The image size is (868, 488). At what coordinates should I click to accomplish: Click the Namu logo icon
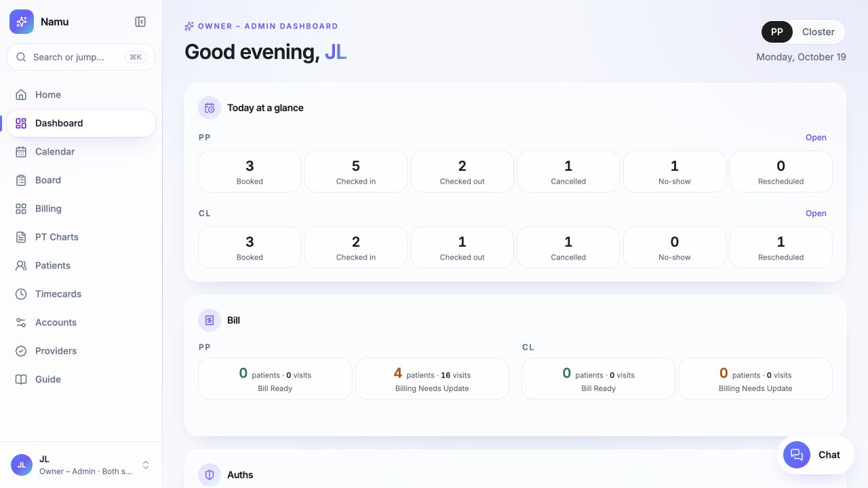coord(22,22)
